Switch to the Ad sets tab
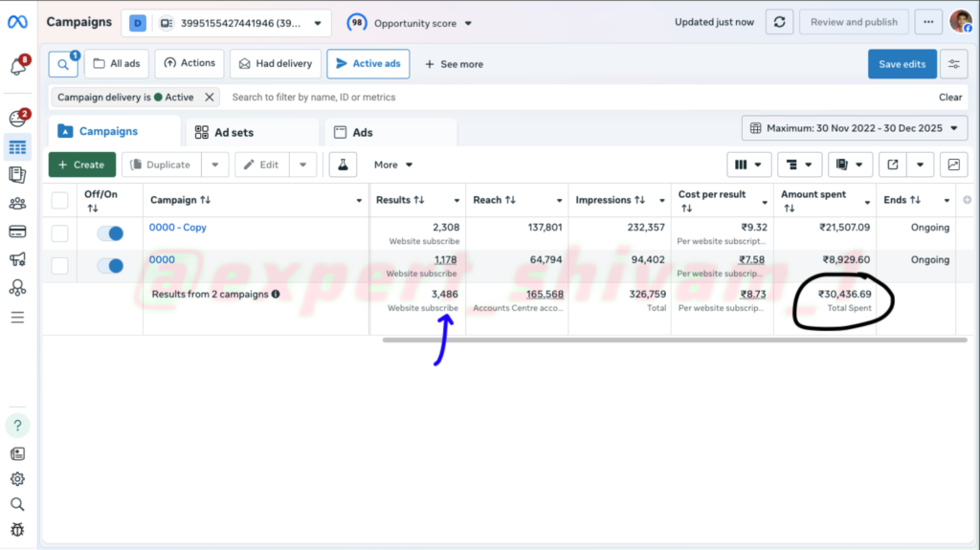This screenshot has height=550, width=980. click(x=234, y=133)
